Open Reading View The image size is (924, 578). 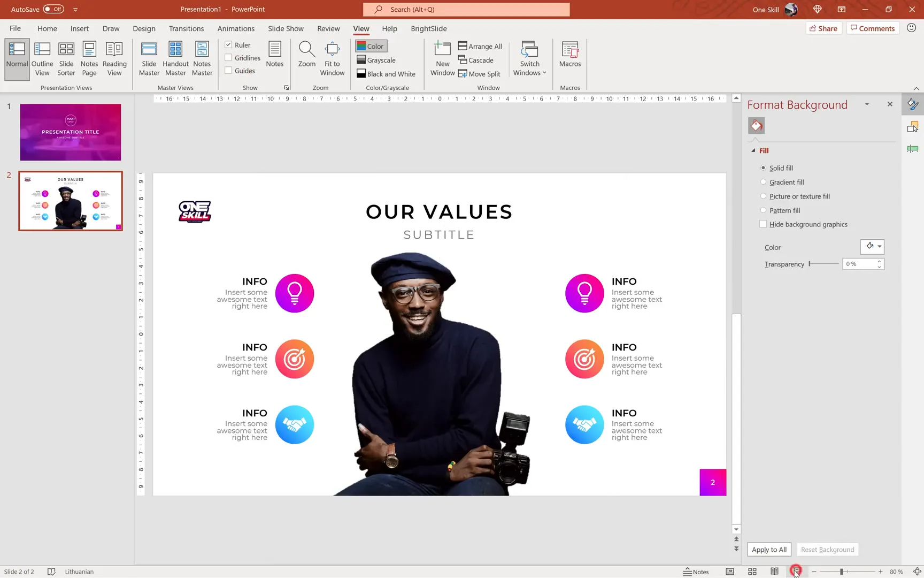click(x=114, y=59)
